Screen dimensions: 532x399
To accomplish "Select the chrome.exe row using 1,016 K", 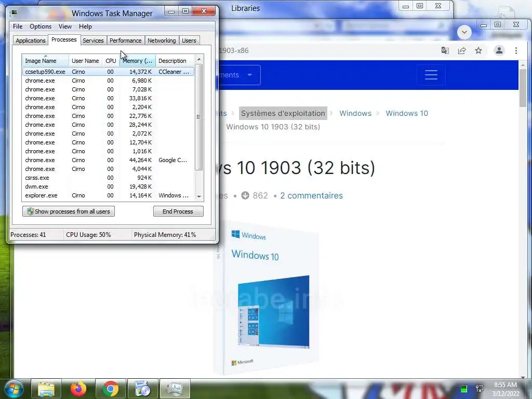I will (108, 151).
